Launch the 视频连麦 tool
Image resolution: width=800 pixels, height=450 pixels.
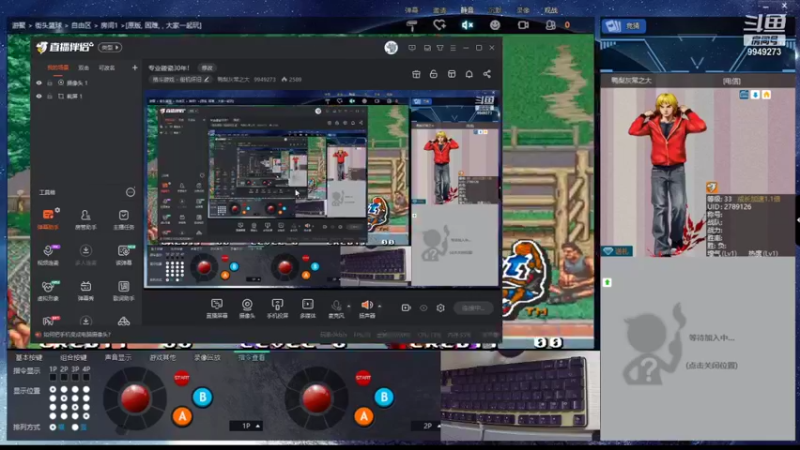point(48,255)
